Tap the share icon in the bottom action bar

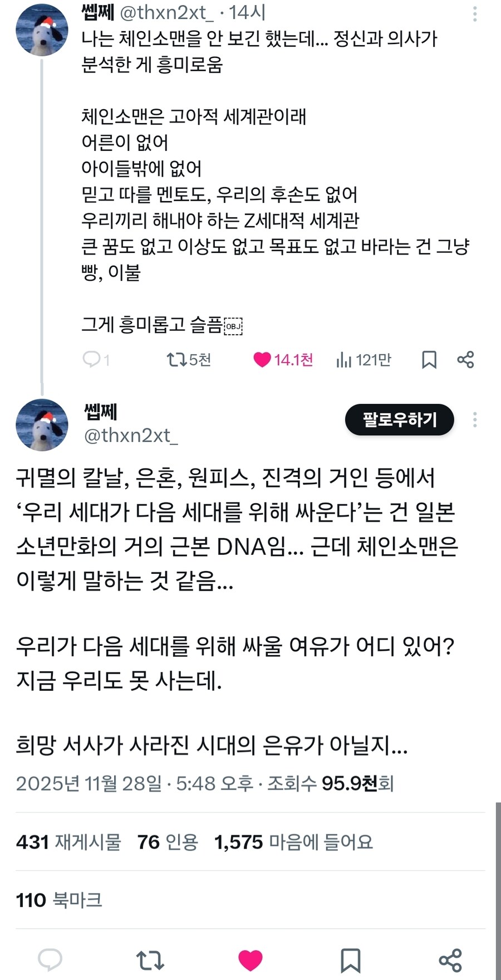(x=450, y=960)
